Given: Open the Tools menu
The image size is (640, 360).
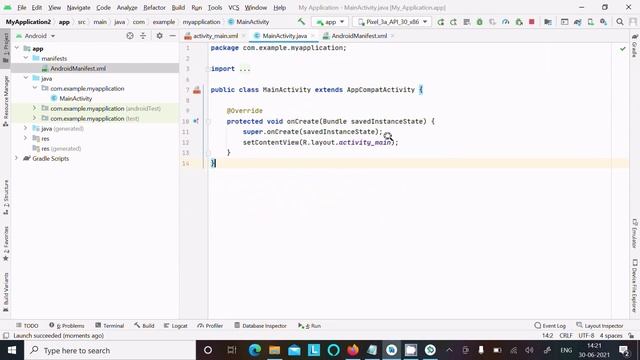Looking at the screenshot, I should [x=215, y=7].
